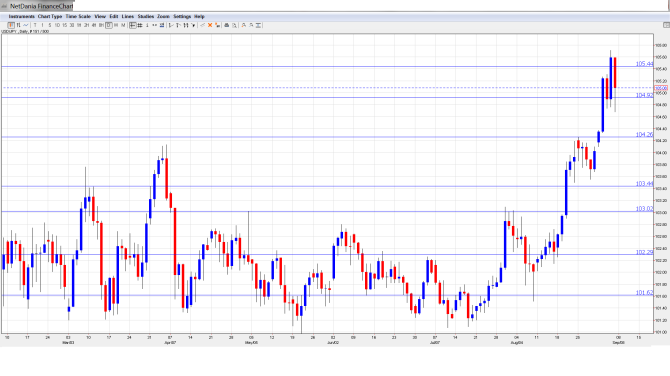Switch to 30-minute time scale
This screenshot has width=670, height=376.
click(72, 25)
